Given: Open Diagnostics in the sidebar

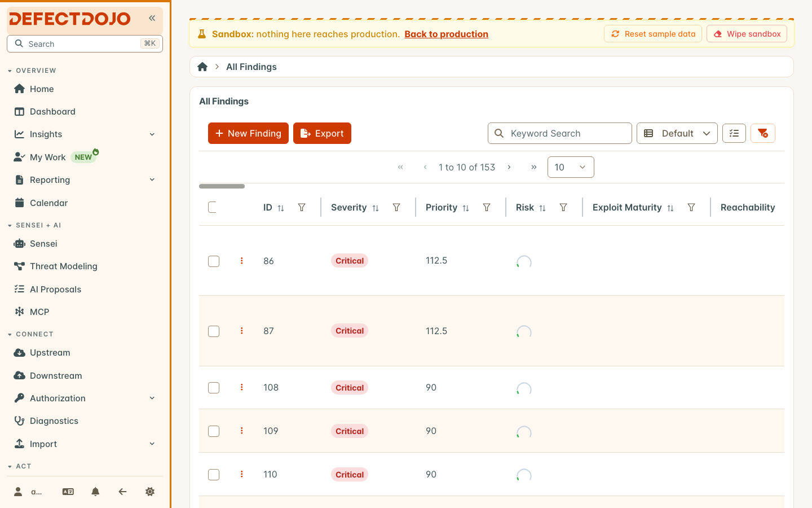Looking at the screenshot, I should tap(85, 421).
